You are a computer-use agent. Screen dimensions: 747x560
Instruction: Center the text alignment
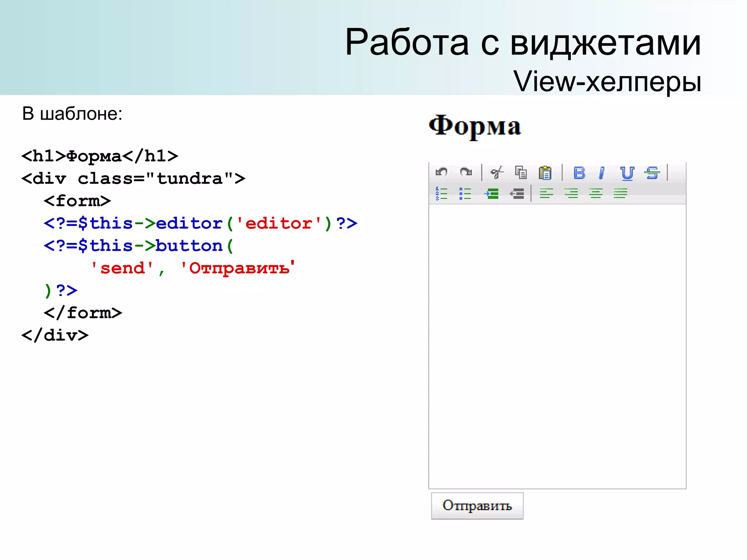596,193
